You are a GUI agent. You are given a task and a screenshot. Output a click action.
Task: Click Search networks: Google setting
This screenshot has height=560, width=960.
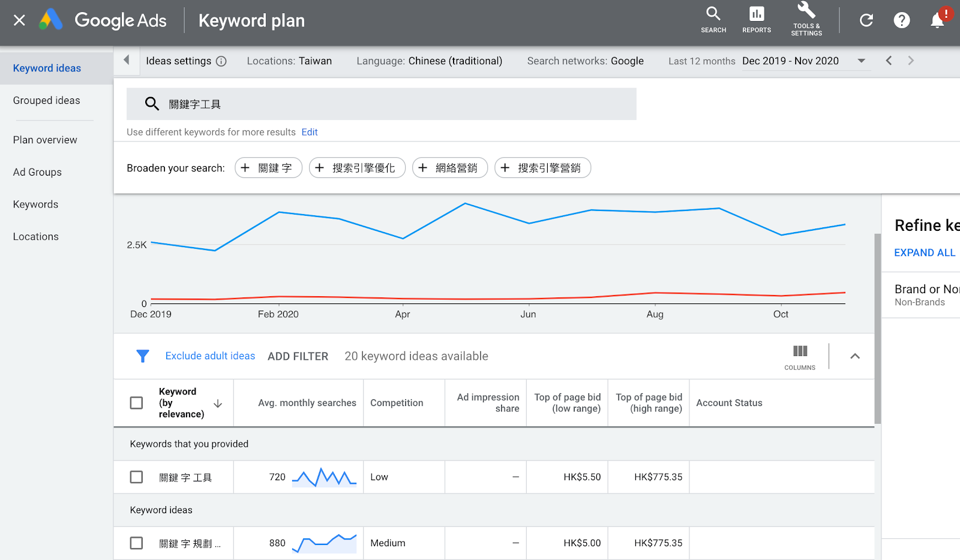coord(586,61)
